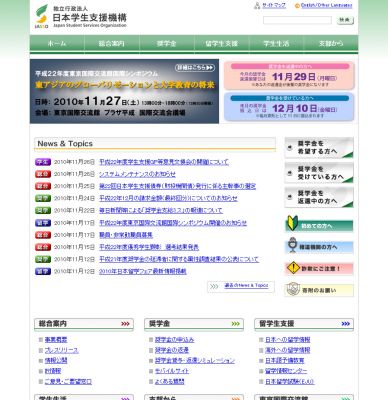Open the 11月29日 repayment date box
The height and width of the screenshot is (400, 388).
click(x=289, y=76)
